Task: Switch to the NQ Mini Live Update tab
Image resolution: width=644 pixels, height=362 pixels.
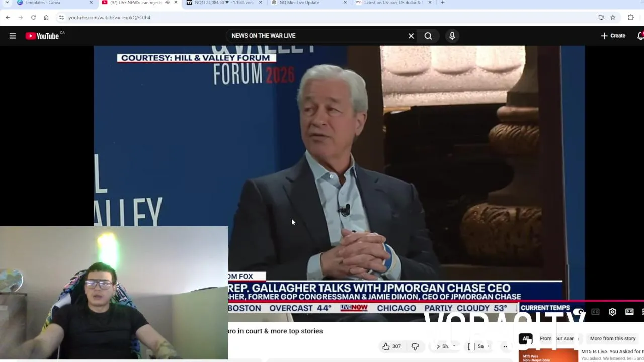Action: point(309,3)
